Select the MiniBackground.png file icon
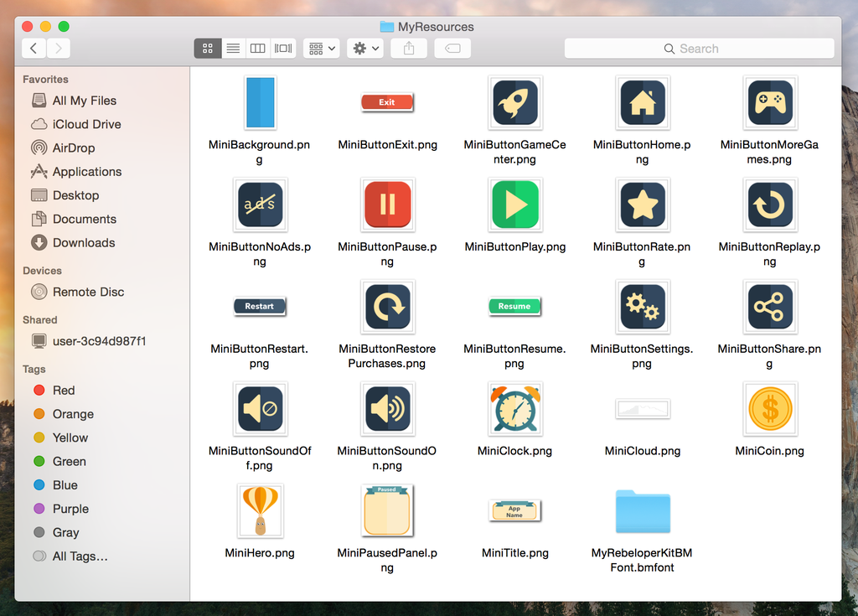 260,102
